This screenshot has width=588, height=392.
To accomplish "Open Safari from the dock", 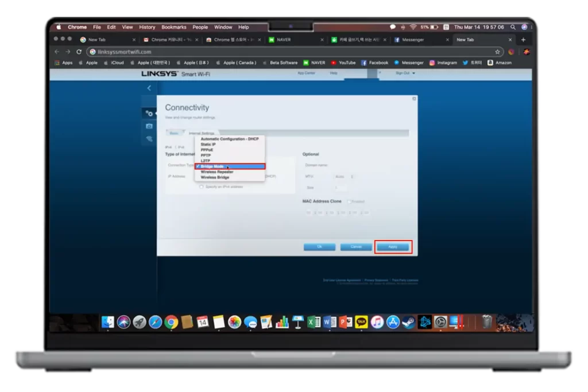I will tap(155, 323).
